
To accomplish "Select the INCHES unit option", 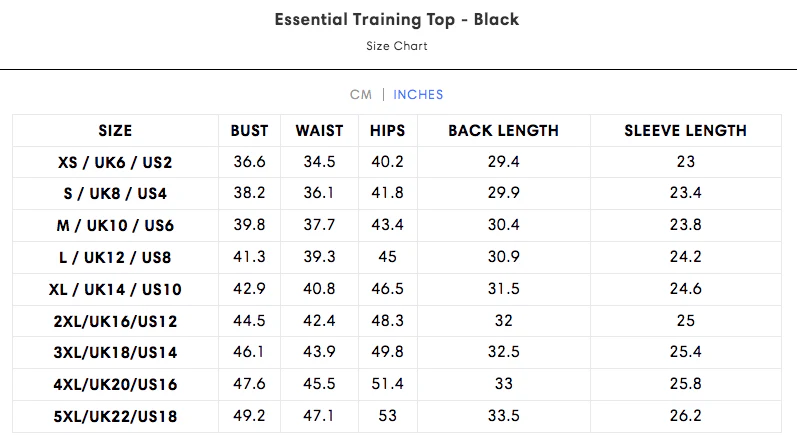I will [x=418, y=95].
